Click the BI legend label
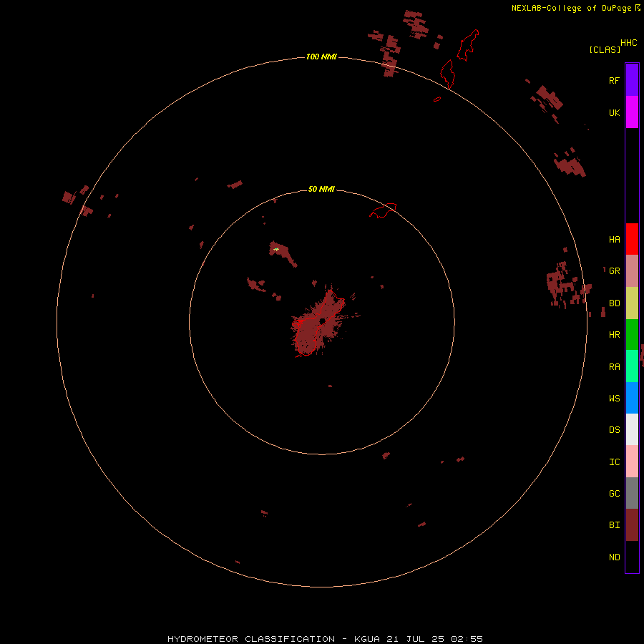 click(614, 525)
